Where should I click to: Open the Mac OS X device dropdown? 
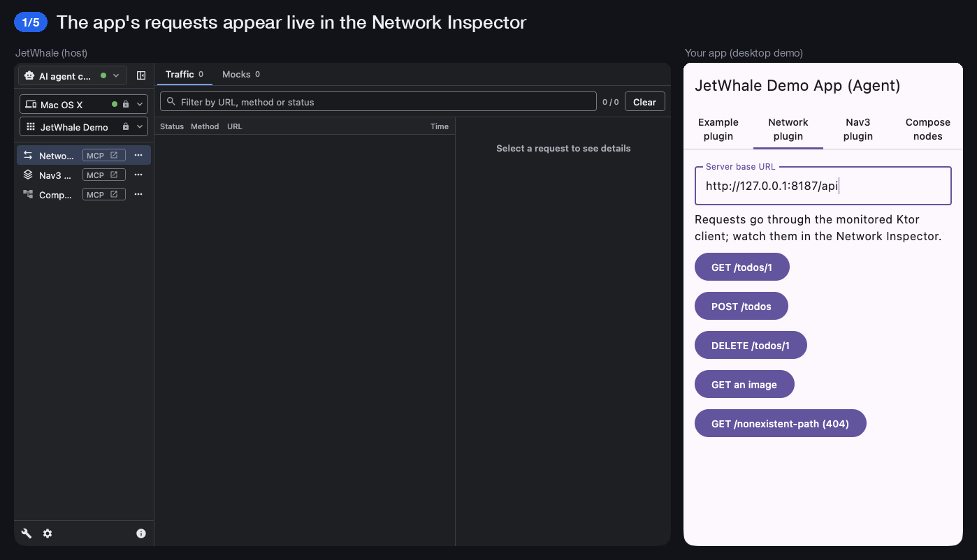pos(84,104)
